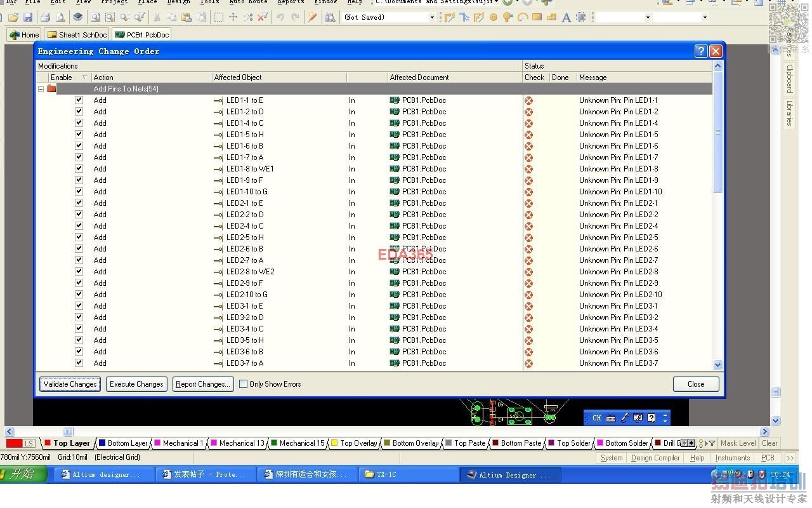Switch to the Home tab
This screenshot has height=508, width=812.
tap(25, 35)
